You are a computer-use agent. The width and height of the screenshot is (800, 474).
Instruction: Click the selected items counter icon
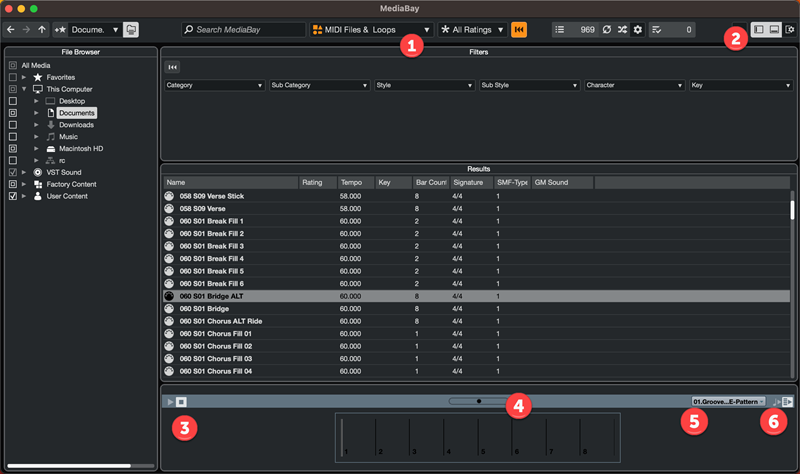coord(657,30)
